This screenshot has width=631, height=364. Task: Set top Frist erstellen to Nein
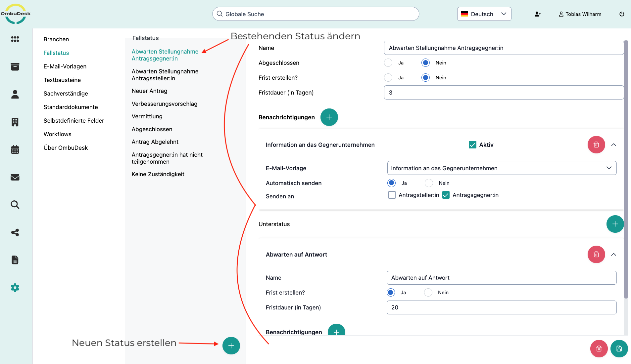coord(426,78)
